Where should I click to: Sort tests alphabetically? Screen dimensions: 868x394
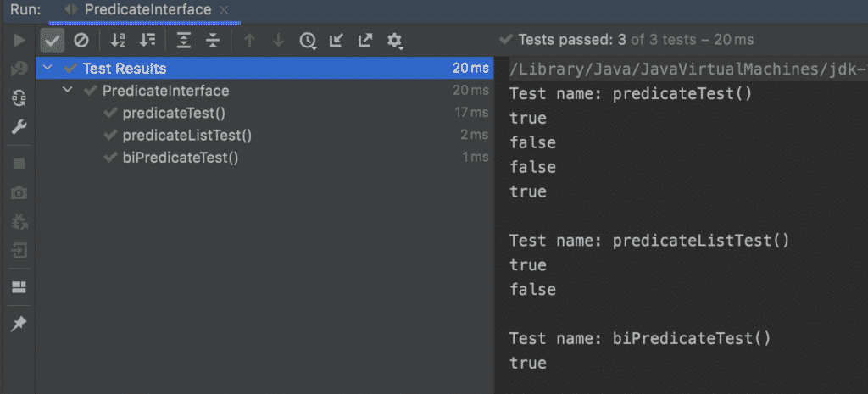(118, 40)
